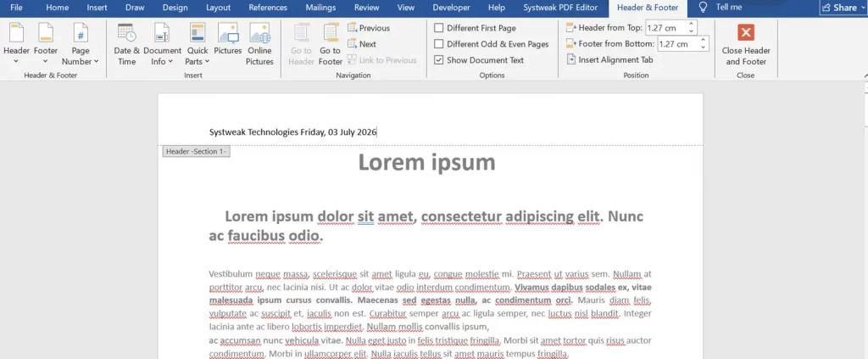Screen dimensions: 868x359
Task: Expand the Quick Parts menu
Action: pyautogui.click(x=197, y=44)
